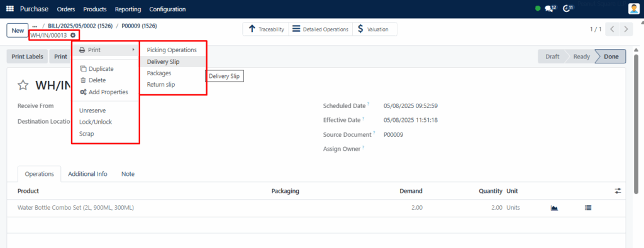Mark record as favorite with star

23,85
